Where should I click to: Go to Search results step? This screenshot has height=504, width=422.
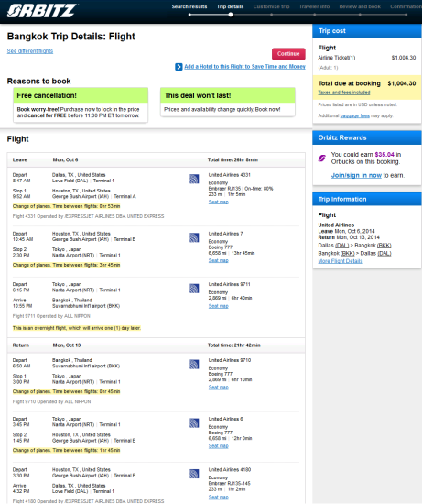189,6
